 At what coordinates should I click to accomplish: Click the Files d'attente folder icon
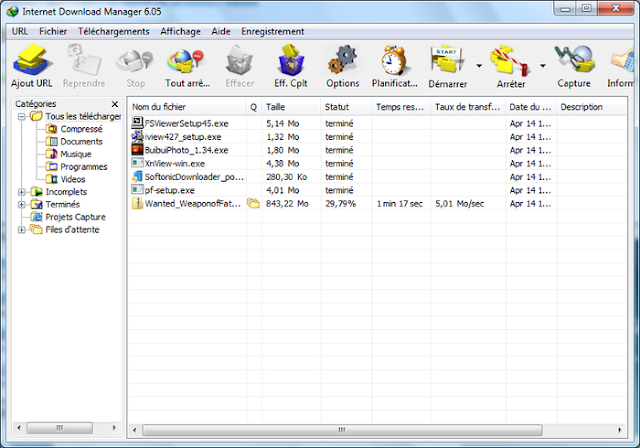[x=36, y=229]
